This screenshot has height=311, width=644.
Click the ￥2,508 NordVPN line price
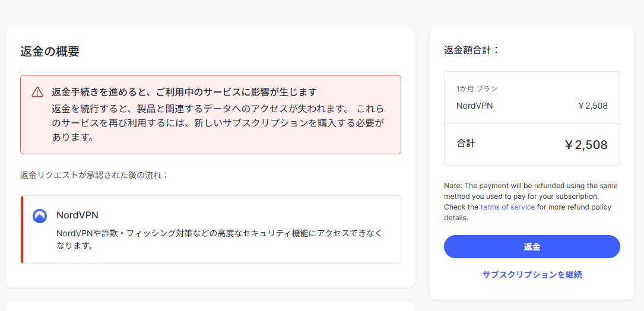point(592,106)
